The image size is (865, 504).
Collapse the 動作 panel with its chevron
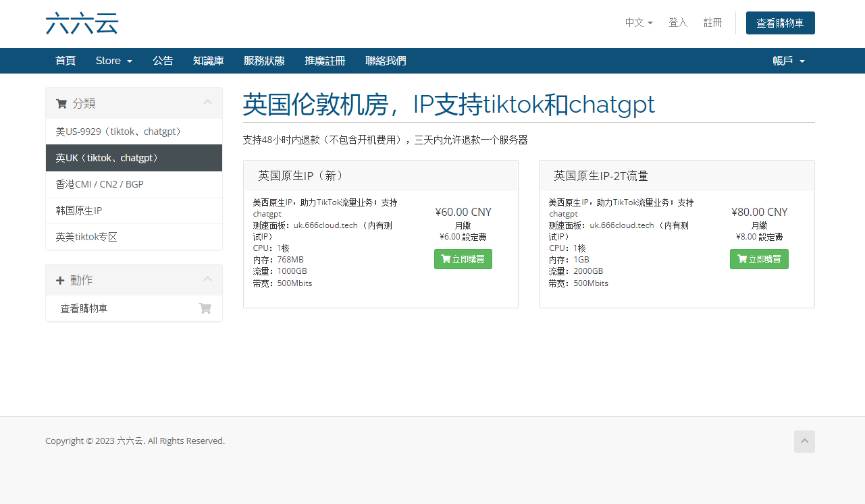point(207,279)
